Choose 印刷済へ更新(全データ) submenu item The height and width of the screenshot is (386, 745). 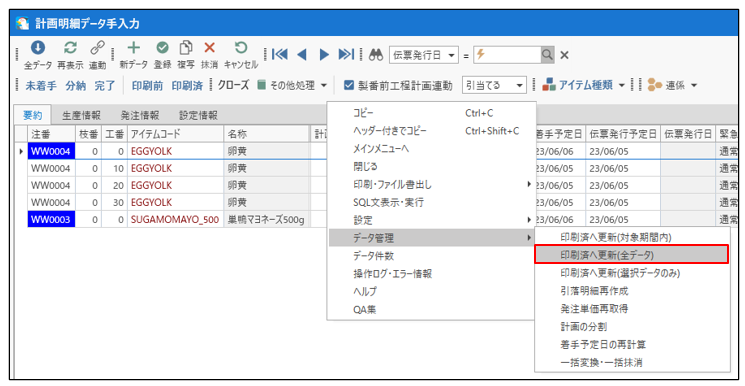point(632,255)
